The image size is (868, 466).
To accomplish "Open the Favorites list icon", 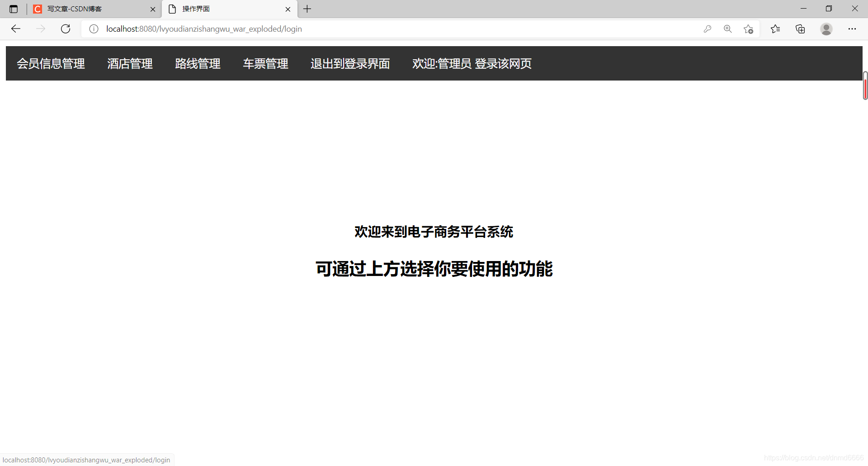I will click(x=775, y=29).
